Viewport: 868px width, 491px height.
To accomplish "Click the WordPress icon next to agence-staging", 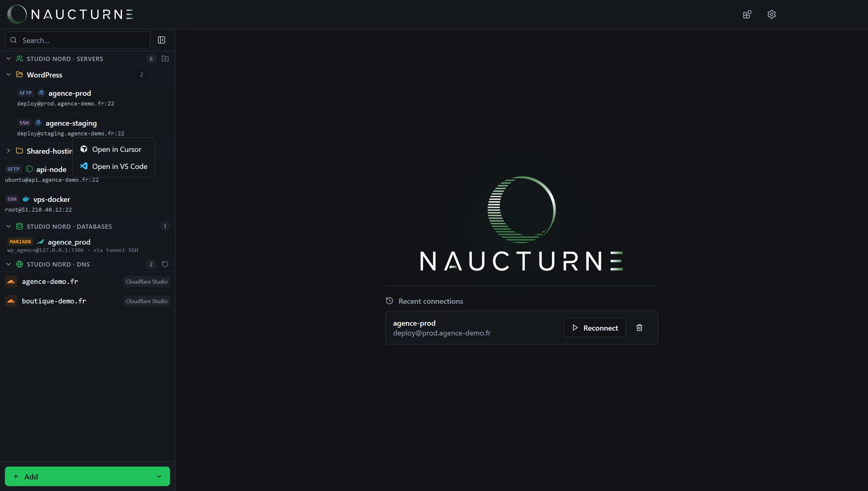I will [x=38, y=123].
